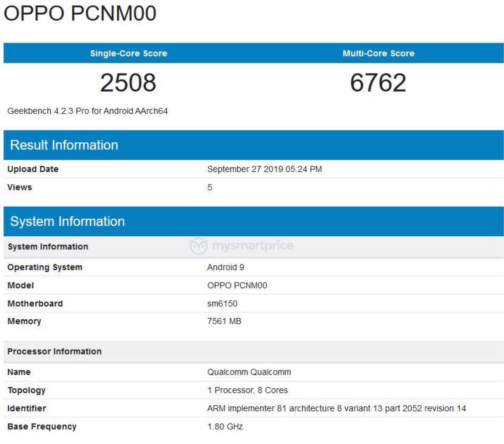
Task: Select the Model value OPPO PCNM00
Action: click(x=238, y=285)
